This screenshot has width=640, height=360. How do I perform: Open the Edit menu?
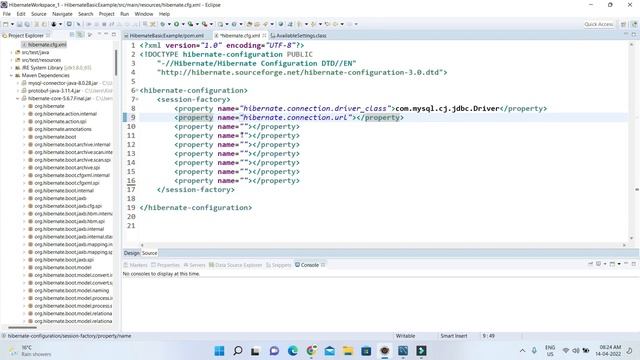(x=21, y=14)
